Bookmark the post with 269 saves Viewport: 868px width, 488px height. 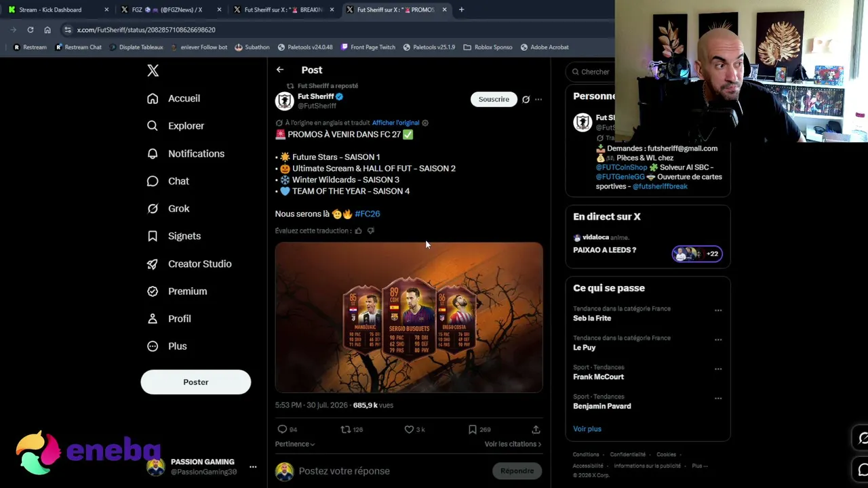472,429
